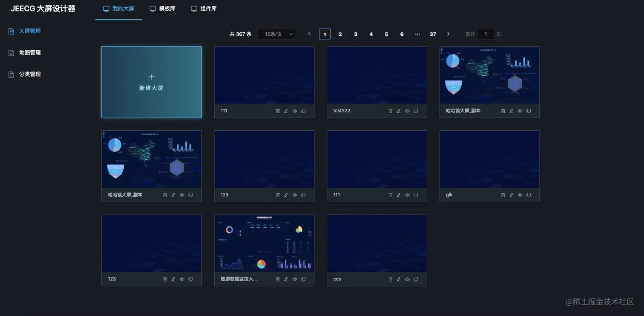Select page 1 in pagination
The height and width of the screenshot is (316, 644).
pyautogui.click(x=325, y=34)
